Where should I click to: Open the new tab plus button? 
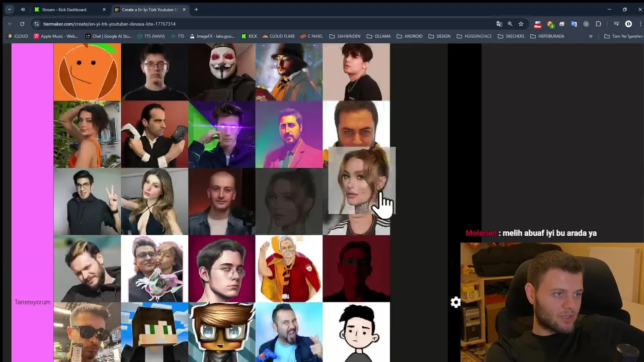[x=196, y=10]
